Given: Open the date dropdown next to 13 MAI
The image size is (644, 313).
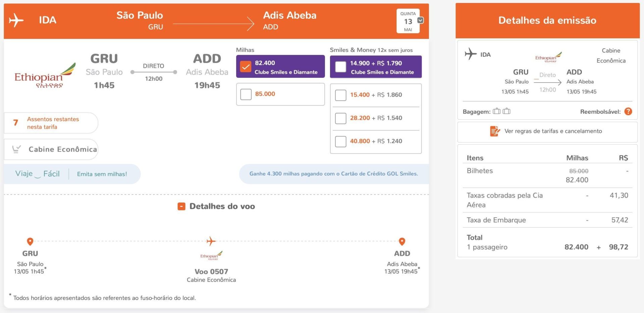Looking at the screenshot, I should pyautogui.click(x=420, y=20).
